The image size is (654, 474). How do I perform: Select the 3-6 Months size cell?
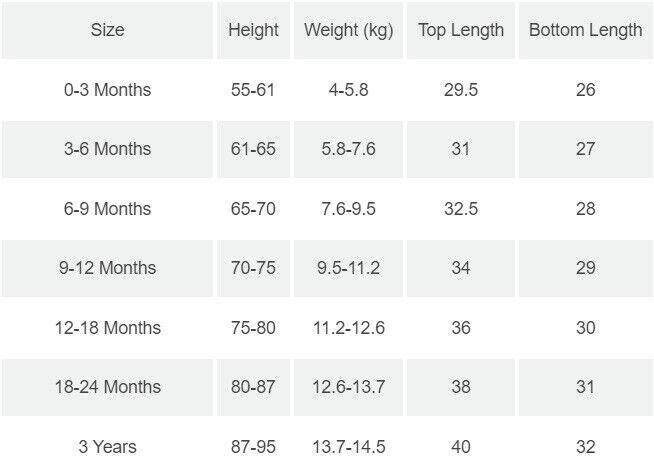coord(107,149)
